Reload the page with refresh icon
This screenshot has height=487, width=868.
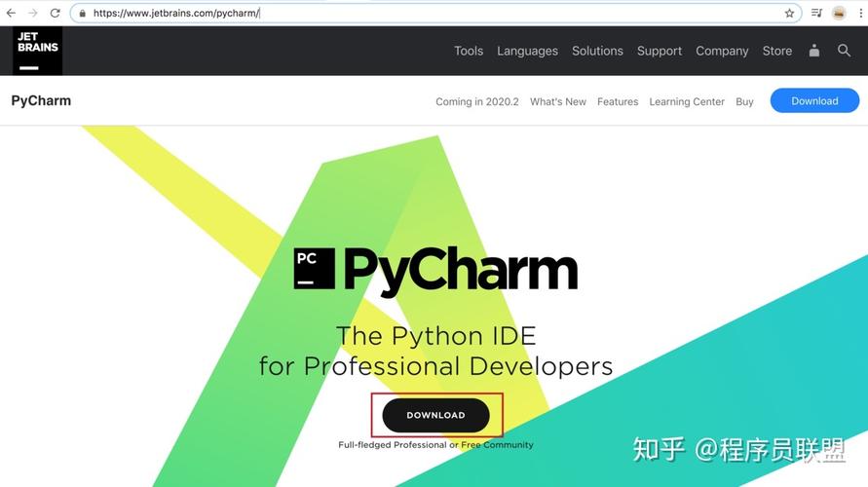(55, 13)
